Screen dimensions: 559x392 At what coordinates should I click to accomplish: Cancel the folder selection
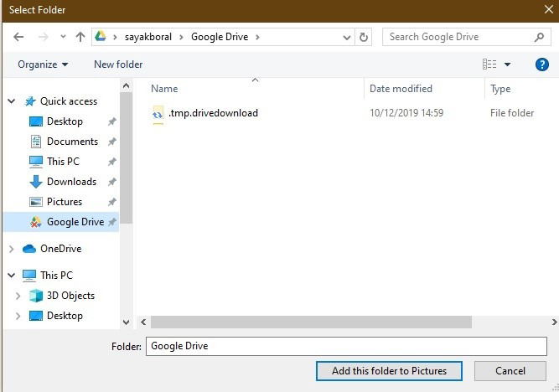(x=510, y=371)
